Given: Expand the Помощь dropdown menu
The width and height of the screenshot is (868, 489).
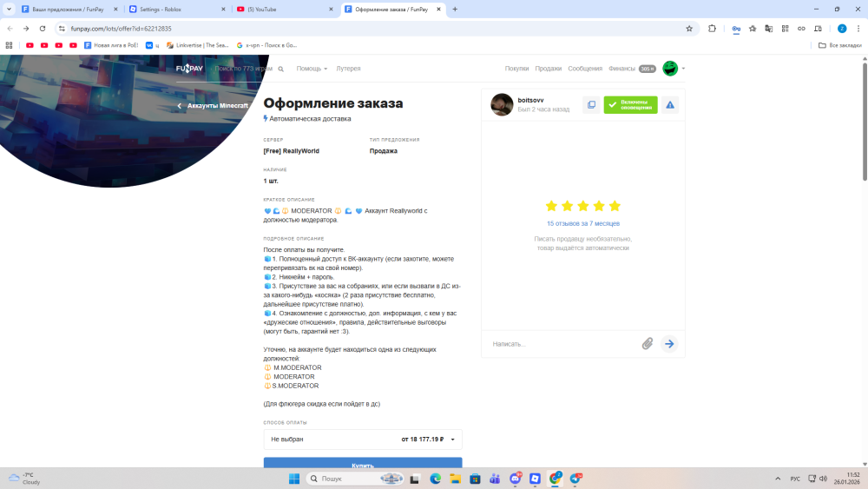Looking at the screenshot, I should pos(312,69).
